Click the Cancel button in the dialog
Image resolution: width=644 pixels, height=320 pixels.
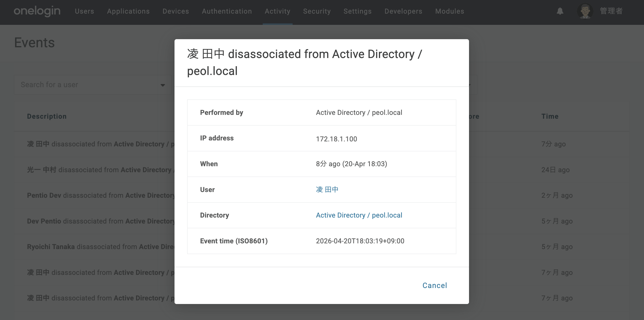(x=435, y=285)
